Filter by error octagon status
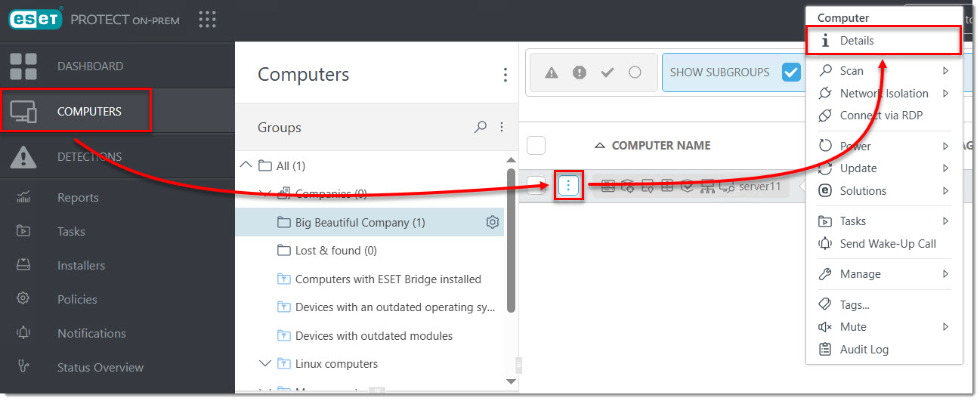 click(x=580, y=72)
